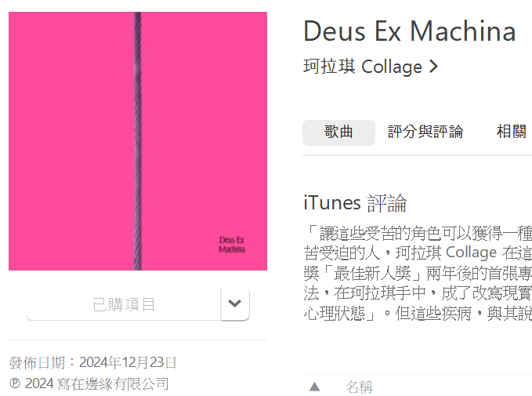This screenshot has width=532, height=396.
Task: Open the dropdown arrow beside 已購項目
Action: click(x=235, y=303)
